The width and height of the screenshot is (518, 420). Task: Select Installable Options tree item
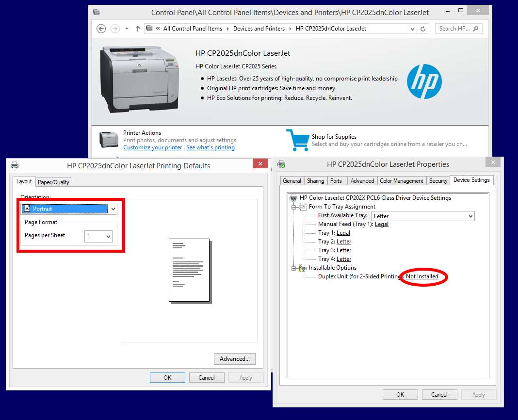click(x=333, y=268)
